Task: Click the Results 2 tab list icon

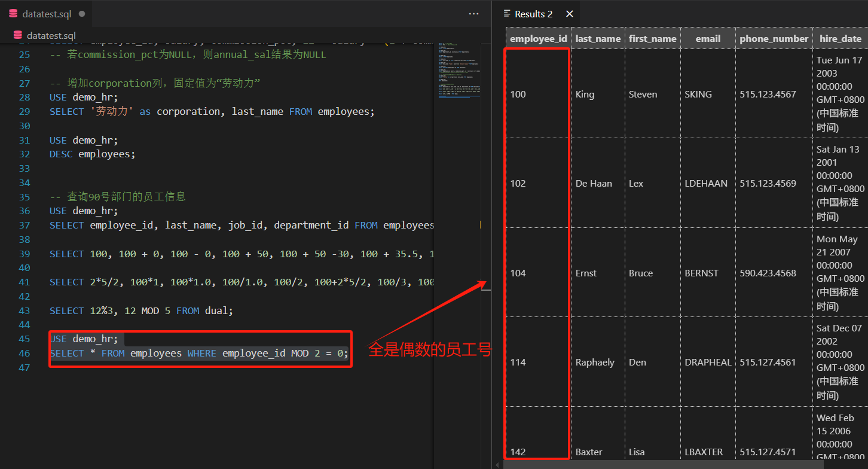Action: pos(507,13)
